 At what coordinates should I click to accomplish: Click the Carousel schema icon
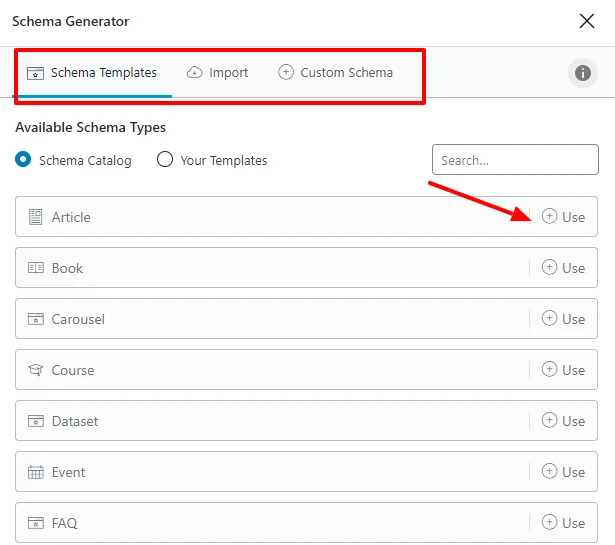[36, 319]
